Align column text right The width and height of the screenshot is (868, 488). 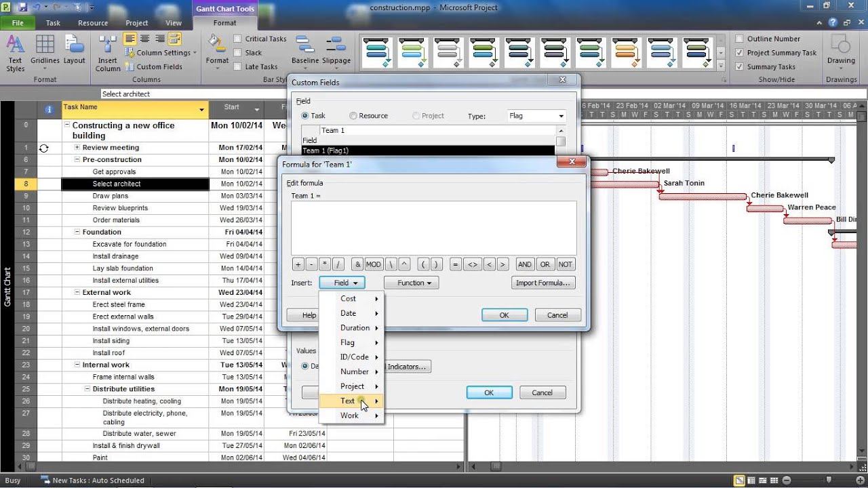(160, 39)
